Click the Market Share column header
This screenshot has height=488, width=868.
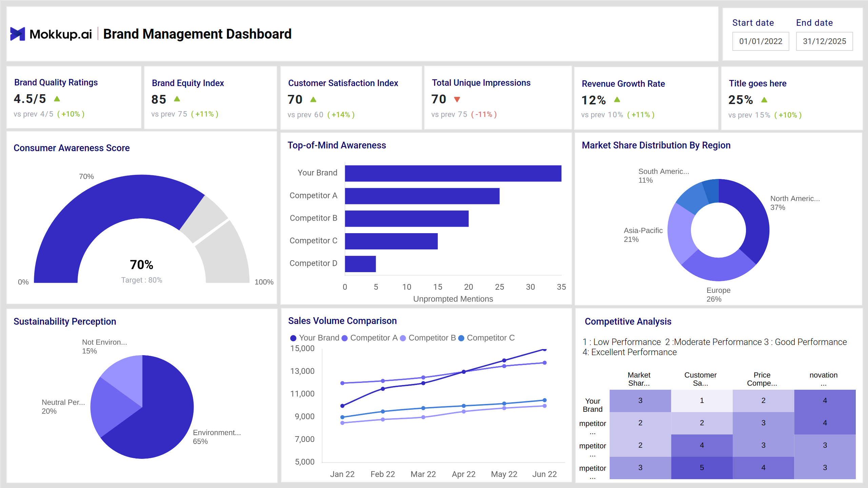[x=639, y=379]
